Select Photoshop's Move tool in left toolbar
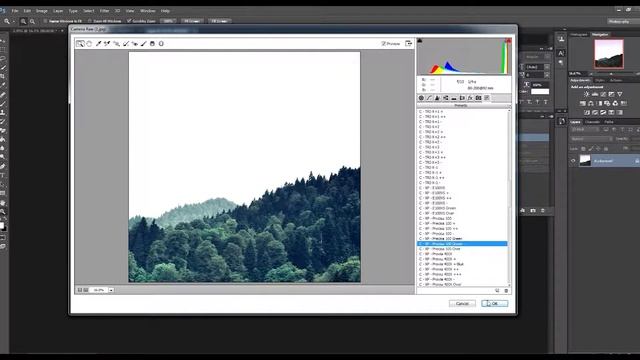This screenshot has height=360, width=640. [3, 41]
